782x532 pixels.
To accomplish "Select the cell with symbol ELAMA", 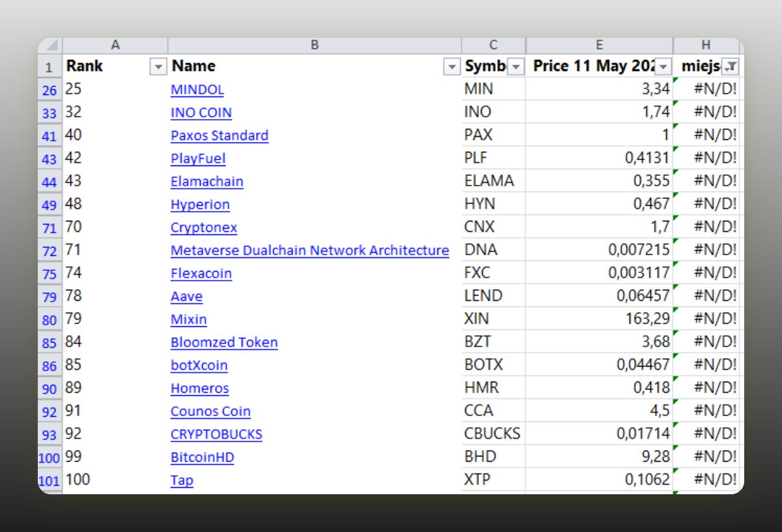I will pos(493,182).
